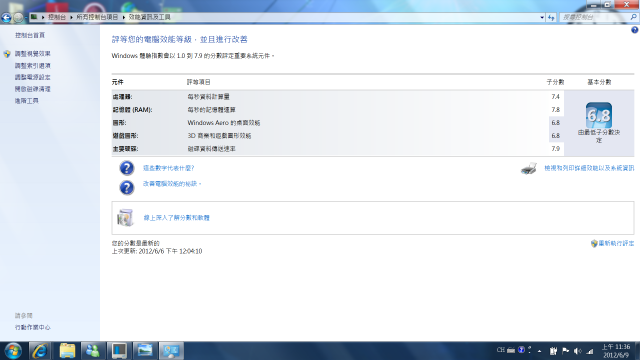Click the blue IME help icon in tray
The height and width of the screenshot is (360, 640).
pyautogui.click(x=521, y=350)
